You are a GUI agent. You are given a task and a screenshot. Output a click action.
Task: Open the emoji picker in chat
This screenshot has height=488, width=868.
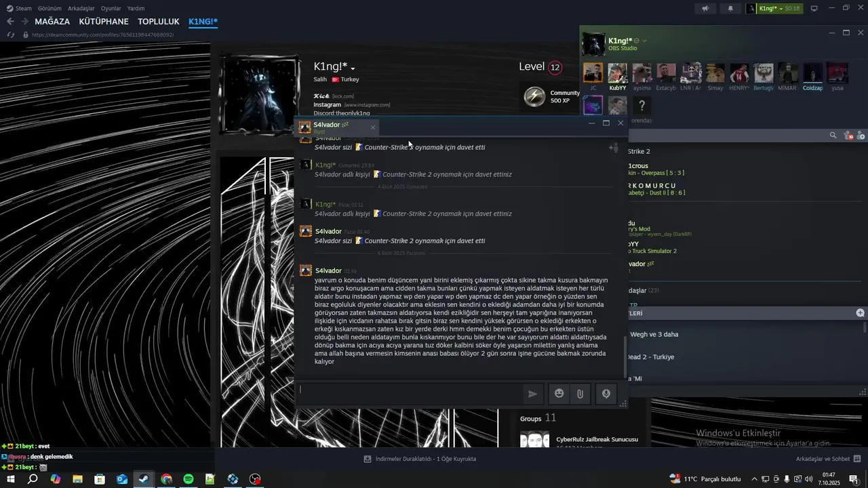click(559, 394)
